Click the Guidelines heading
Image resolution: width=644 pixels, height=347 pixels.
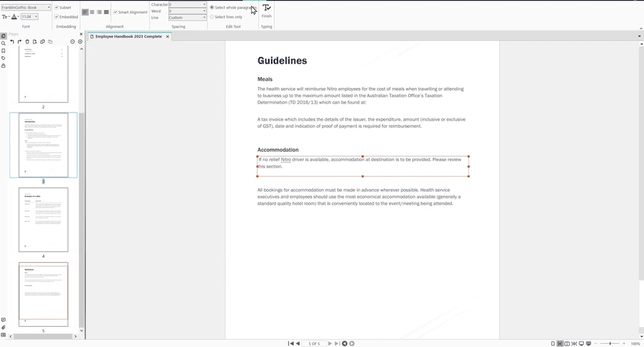point(282,61)
